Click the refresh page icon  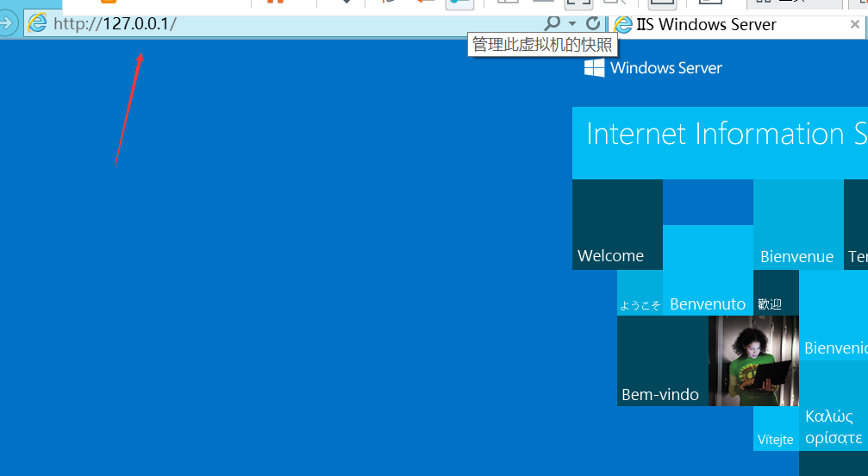(x=592, y=23)
